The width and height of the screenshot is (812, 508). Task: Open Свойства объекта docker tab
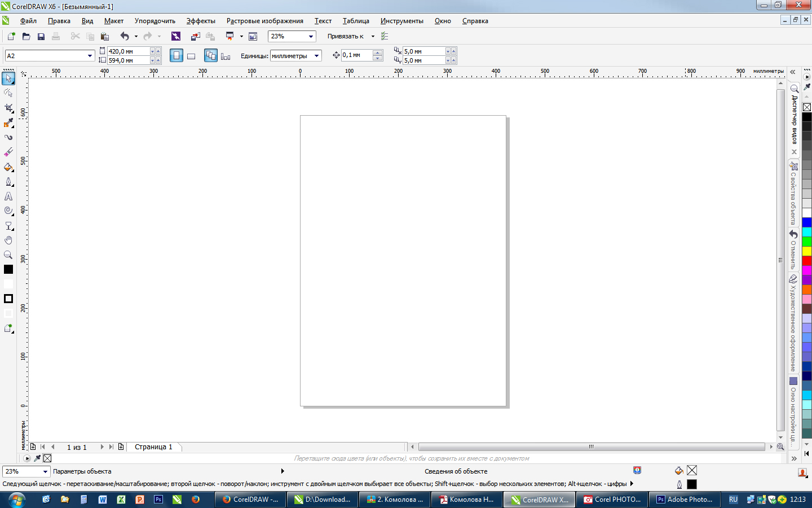coord(793,193)
